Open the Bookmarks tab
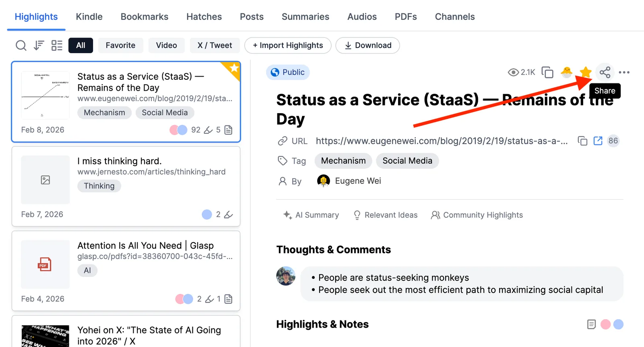Viewport: 644px width, 347px height. click(x=144, y=17)
